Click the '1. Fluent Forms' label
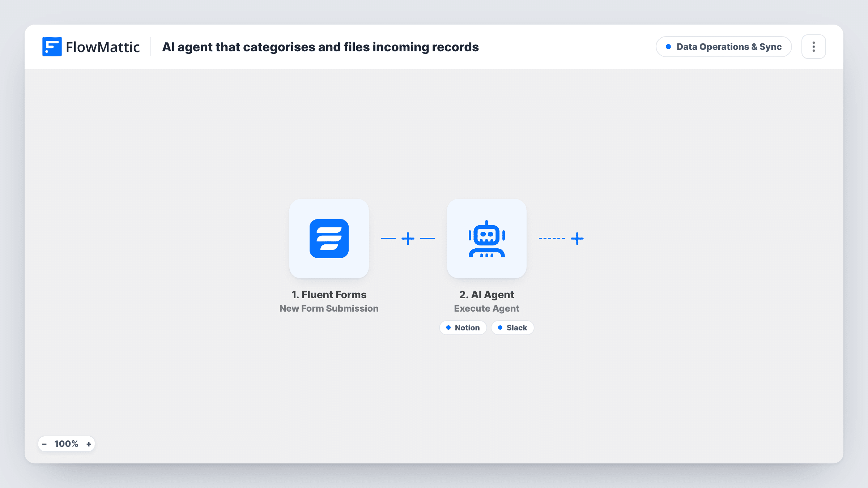This screenshot has height=488, width=868. point(329,295)
